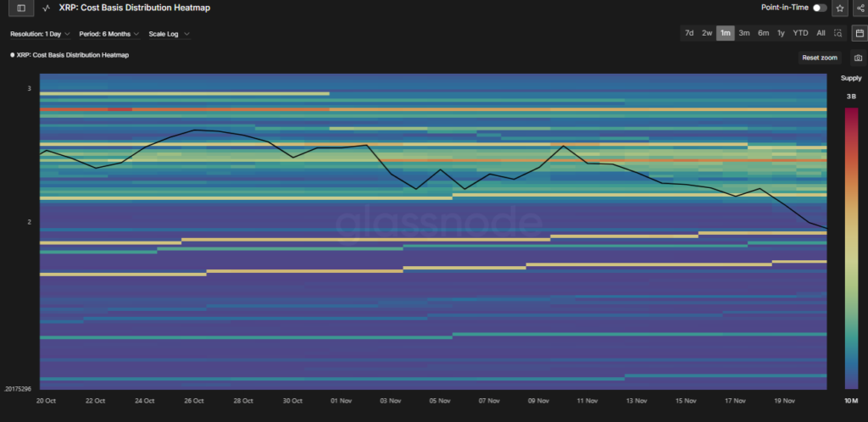Viewport: 868px width, 422px height.
Task: Switch to the 3m time range
Action: click(743, 33)
